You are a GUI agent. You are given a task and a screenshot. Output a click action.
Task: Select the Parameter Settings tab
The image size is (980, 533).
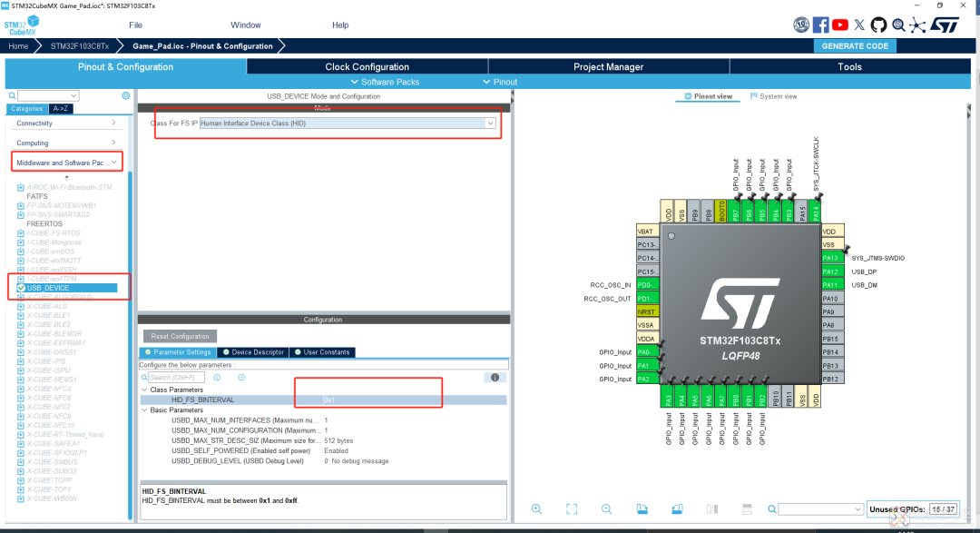178,352
